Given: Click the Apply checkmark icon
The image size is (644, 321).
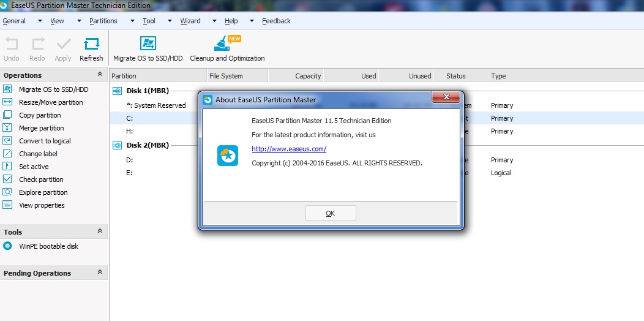Looking at the screenshot, I should coord(63,44).
